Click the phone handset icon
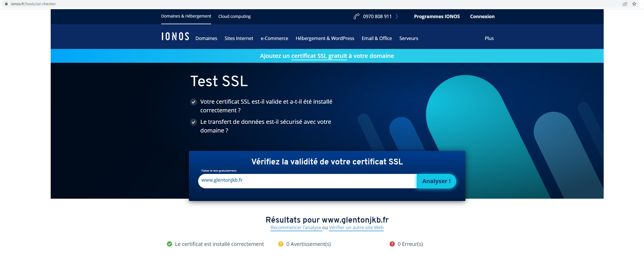644x258 pixels. [356, 16]
